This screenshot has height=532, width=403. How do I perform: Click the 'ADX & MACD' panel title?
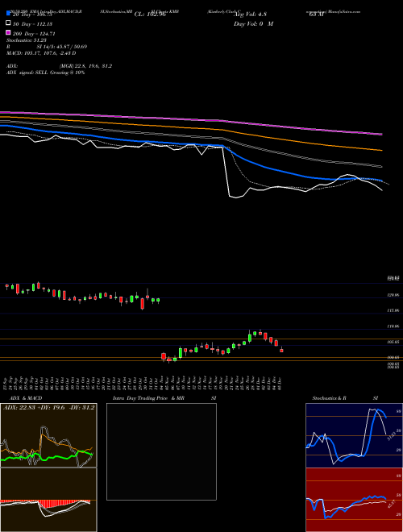tap(26, 398)
